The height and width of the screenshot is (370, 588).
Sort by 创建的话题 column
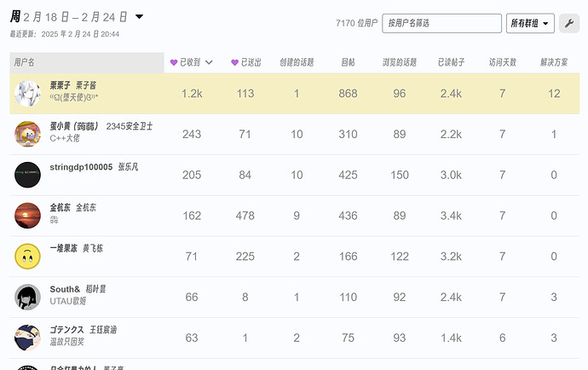tap(297, 62)
